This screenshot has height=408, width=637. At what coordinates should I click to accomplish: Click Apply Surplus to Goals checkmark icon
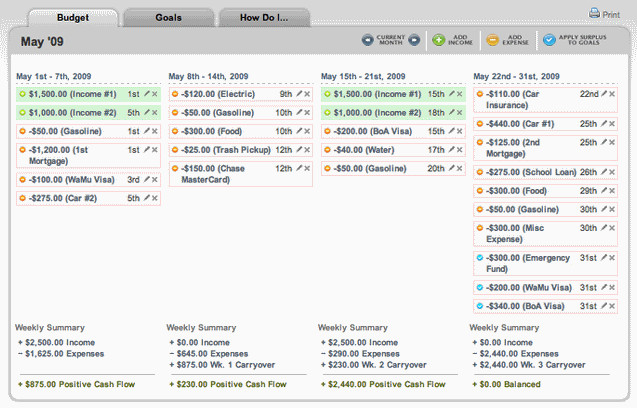pos(548,41)
